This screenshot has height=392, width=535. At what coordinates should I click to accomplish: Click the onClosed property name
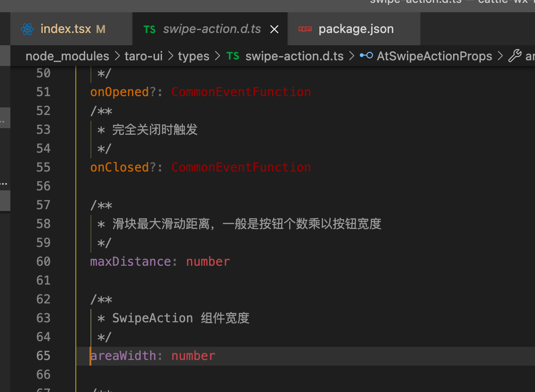(120, 167)
